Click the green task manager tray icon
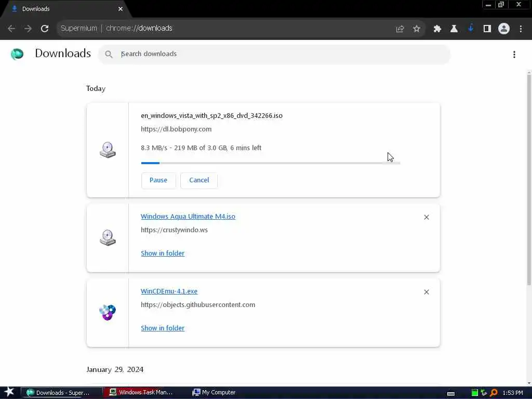The height and width of the screenshot is (399, 532). pyautogui.click(x=475, y=393)
